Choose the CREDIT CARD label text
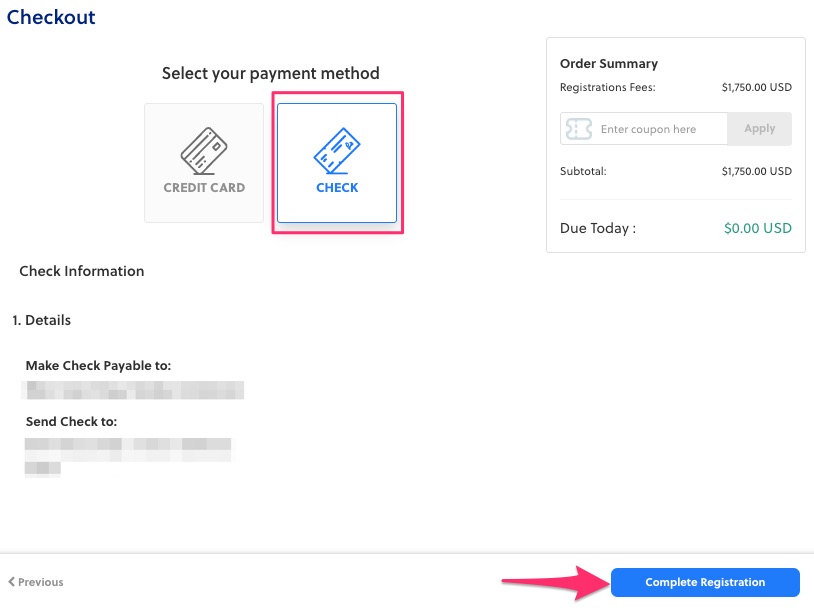Screen dimensions: 814x608 coord(204,187)
